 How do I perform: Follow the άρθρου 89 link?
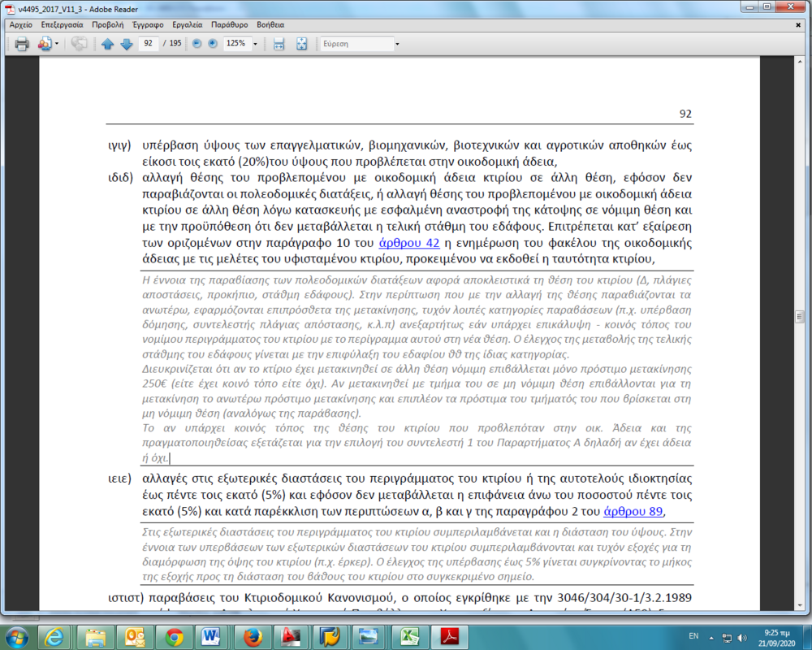pyautogui.click(x=633, y=511)
